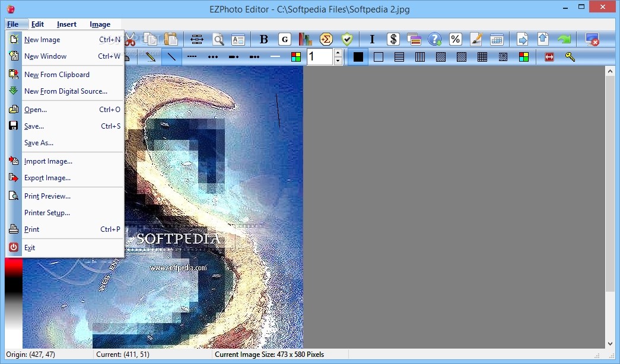Screen dimensions: 620x364
Task: Click the page with right arrow icon
Action: point(522,39)
